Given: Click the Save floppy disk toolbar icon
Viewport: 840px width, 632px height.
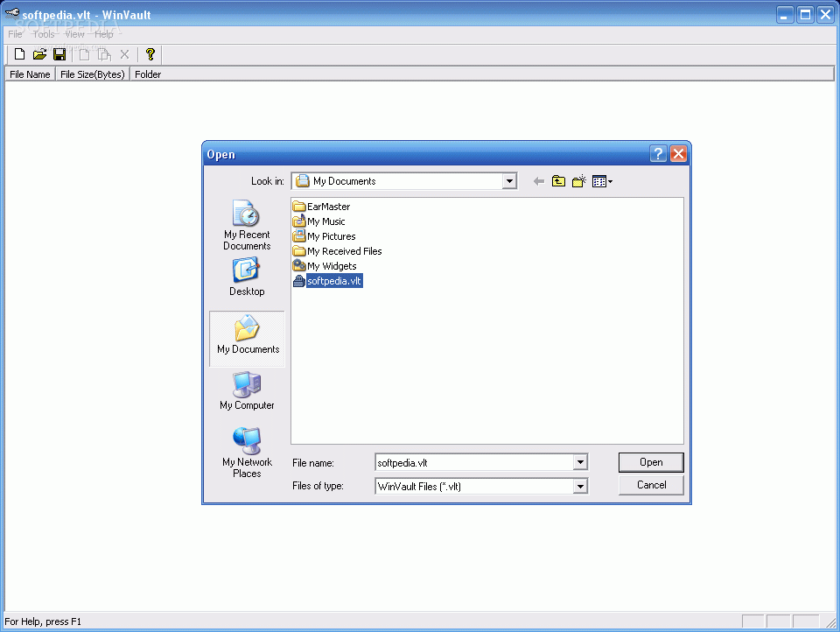Looking at the screenshot, I should coord(59,54).
